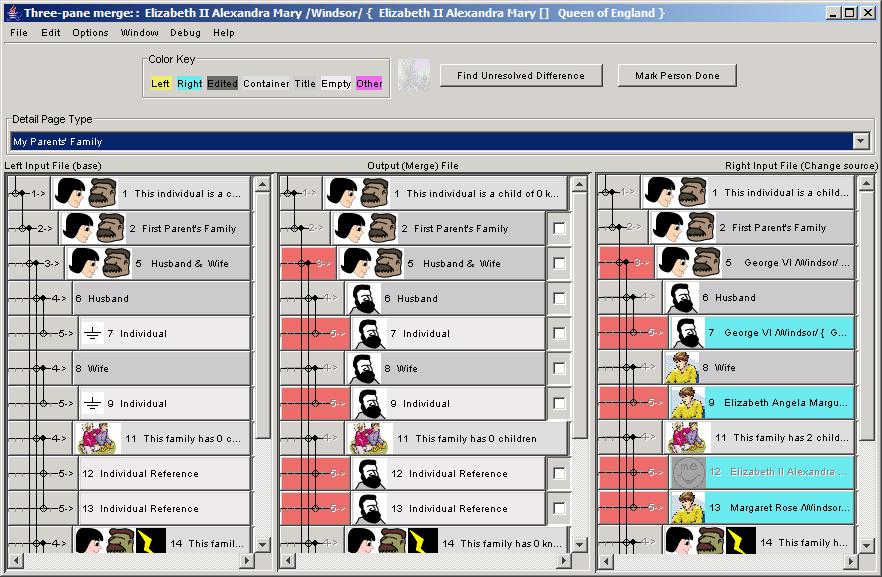The height and width of the screenshot is (577, 882).
Task: Click the magenta Other color key swatch
Action: tap(369, 84)
